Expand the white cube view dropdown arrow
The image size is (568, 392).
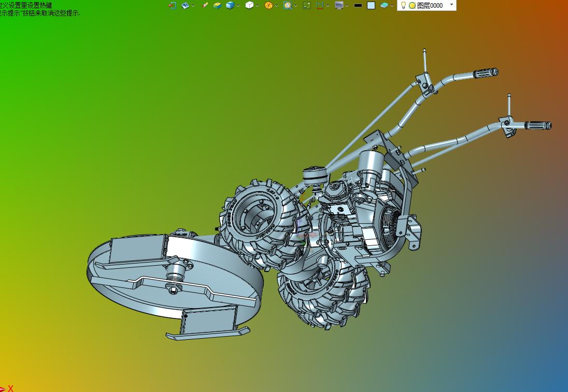[x=257, y=6]
